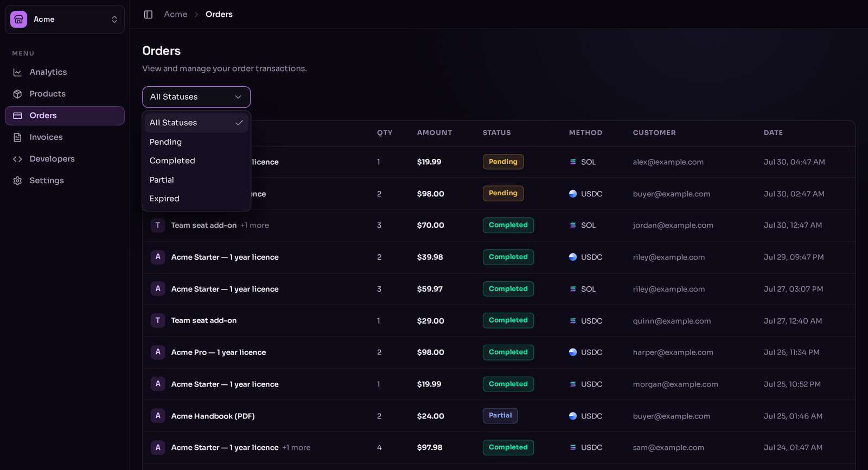Click the A avatar on morgan's order
Image resolution: width=868 pixels, height=470 pixels.
tap(158, 384)
